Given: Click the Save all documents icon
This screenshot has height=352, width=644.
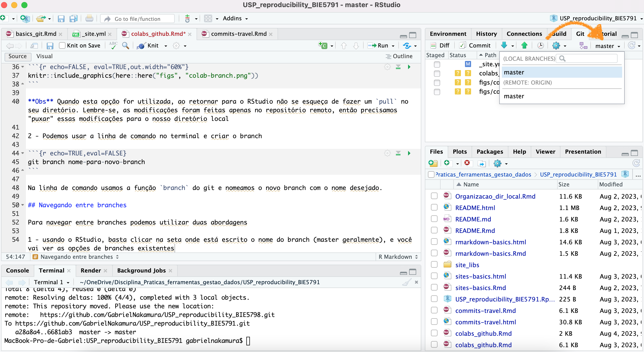Looking at the screenshot, I should coord(73,19).
